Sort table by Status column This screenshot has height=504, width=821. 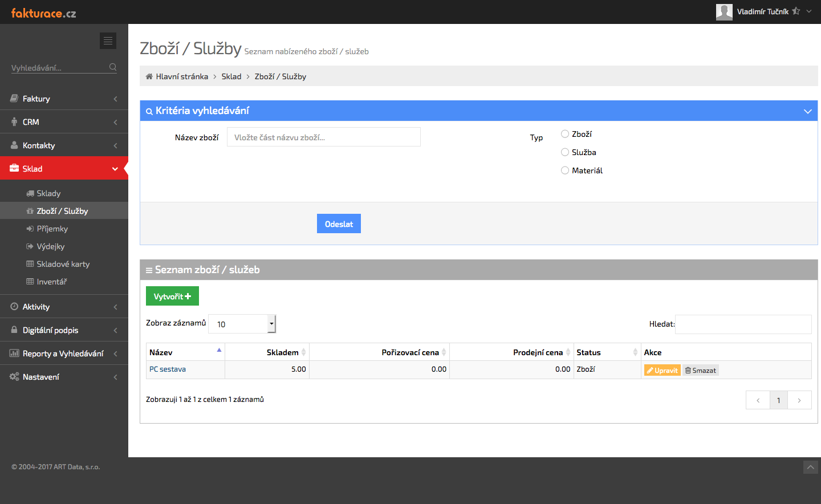[607, 352]
